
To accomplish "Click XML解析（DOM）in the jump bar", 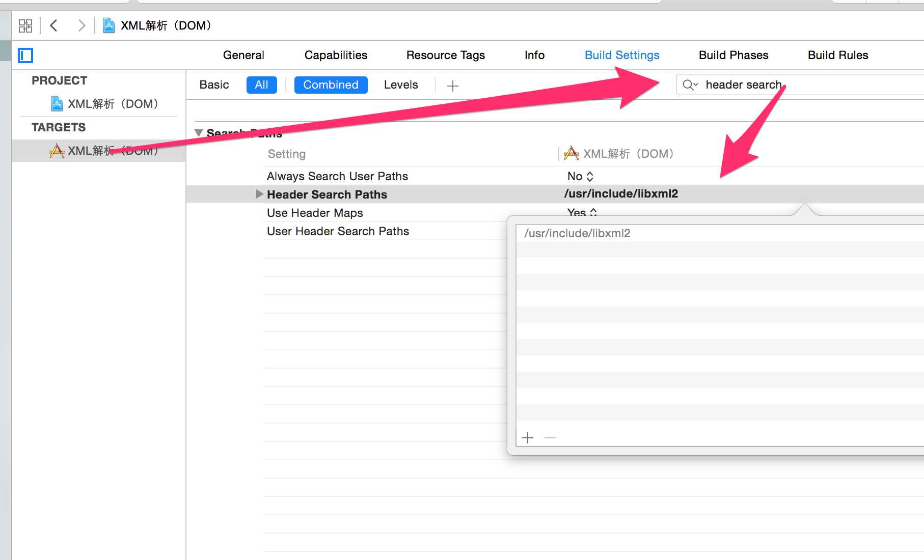I will point(166,25).
